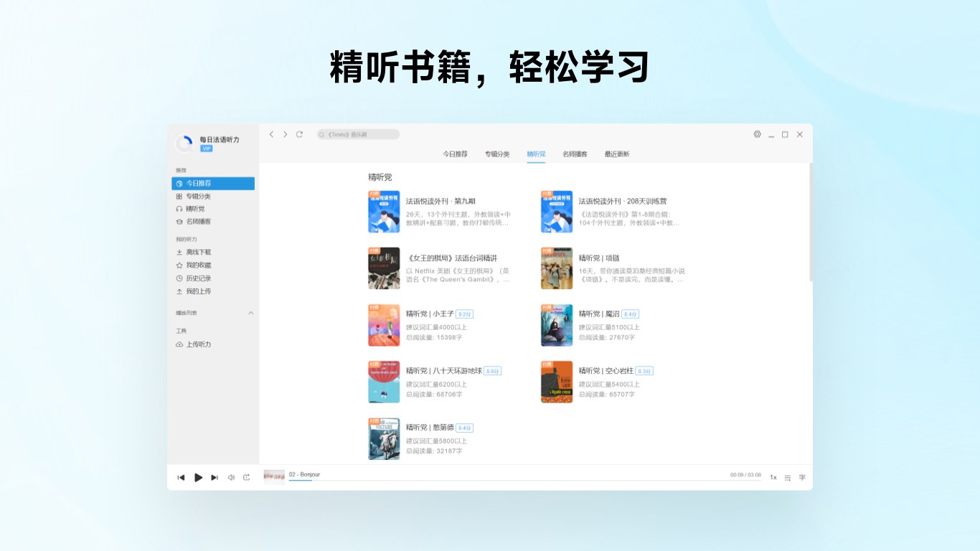This screenshot has height=551, width=980.
Task: Switch to the 最近更新 top tab
Action: pyautogui.click(x=617, y=154)
